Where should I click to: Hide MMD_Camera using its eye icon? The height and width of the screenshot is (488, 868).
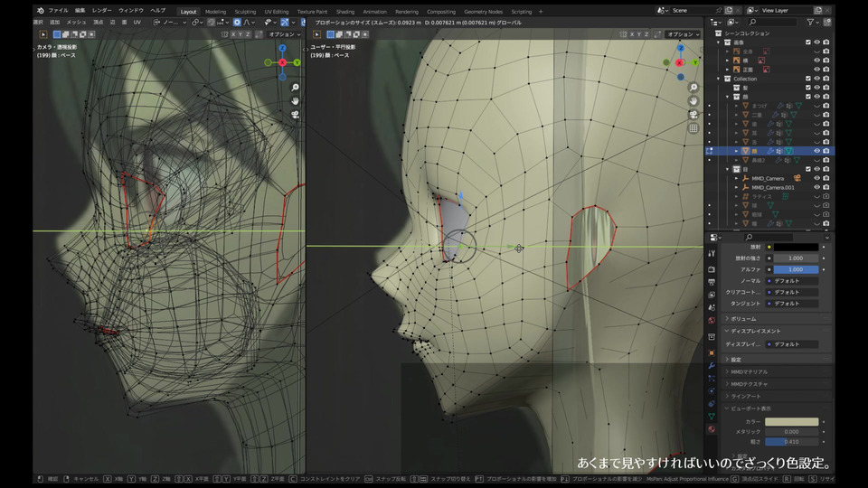(x=816, y=178)
